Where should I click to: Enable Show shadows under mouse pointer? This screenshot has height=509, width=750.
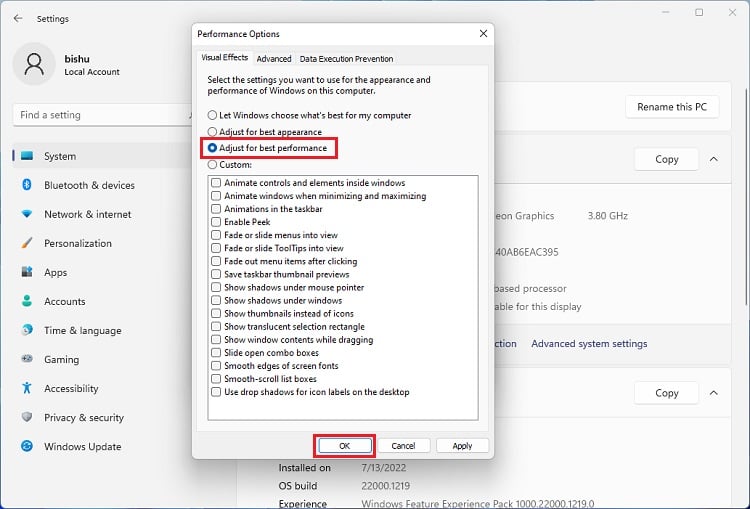[216, 288]
